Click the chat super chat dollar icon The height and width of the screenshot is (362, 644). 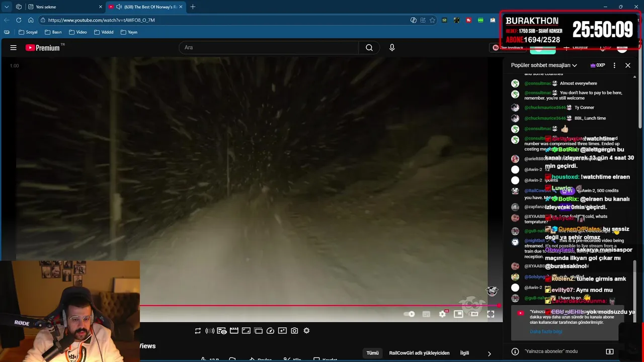pos(610,351)
